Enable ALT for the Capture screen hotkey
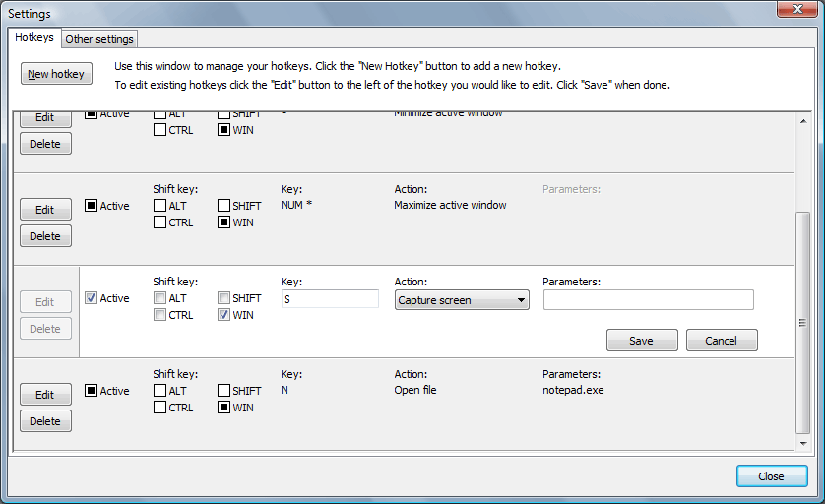Viewport: 825px width, 504px height. 159,297
